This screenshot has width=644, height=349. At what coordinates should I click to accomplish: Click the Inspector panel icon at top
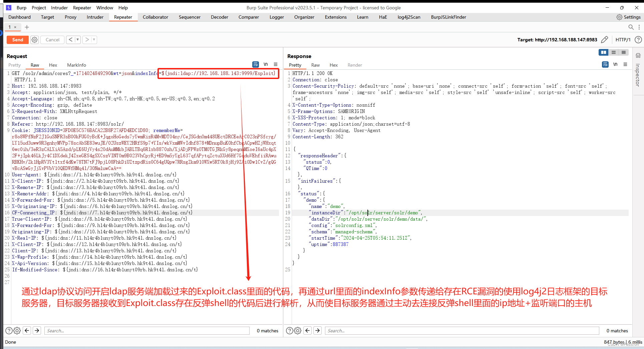pos(638,56)
